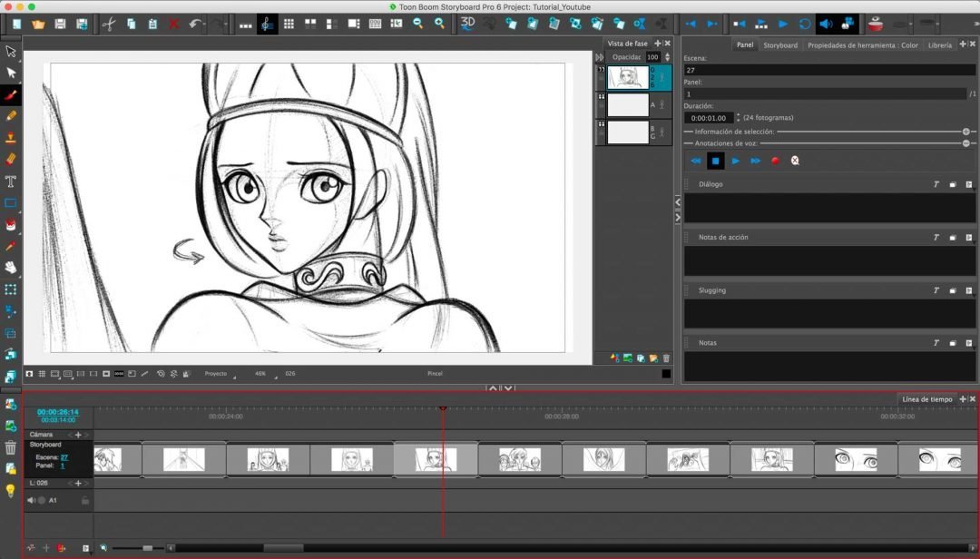The image size is (980, 559).
Task: Click the yellow light bulb icon
Action: (11, 491)
